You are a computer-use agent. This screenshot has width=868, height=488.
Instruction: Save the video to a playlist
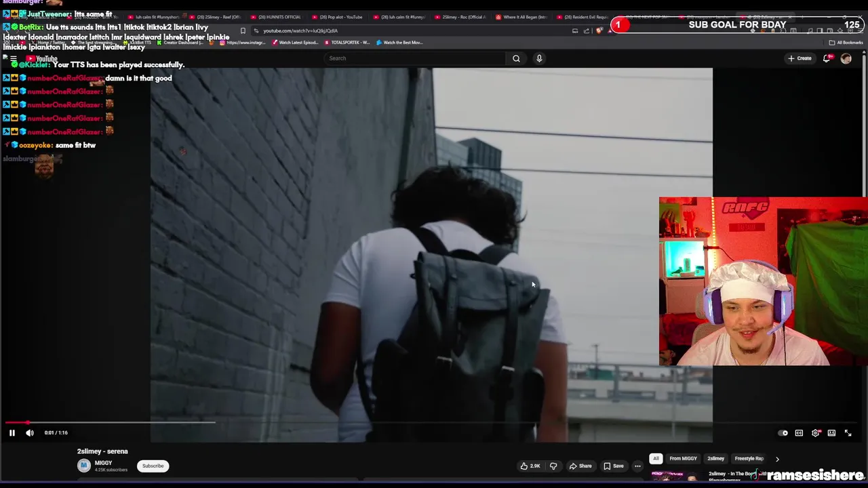tap(614, 466)
